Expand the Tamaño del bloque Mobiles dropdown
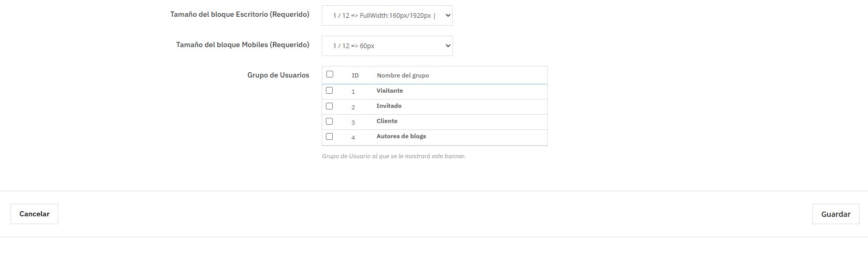868x253 pixels. (x=387, y=46)
